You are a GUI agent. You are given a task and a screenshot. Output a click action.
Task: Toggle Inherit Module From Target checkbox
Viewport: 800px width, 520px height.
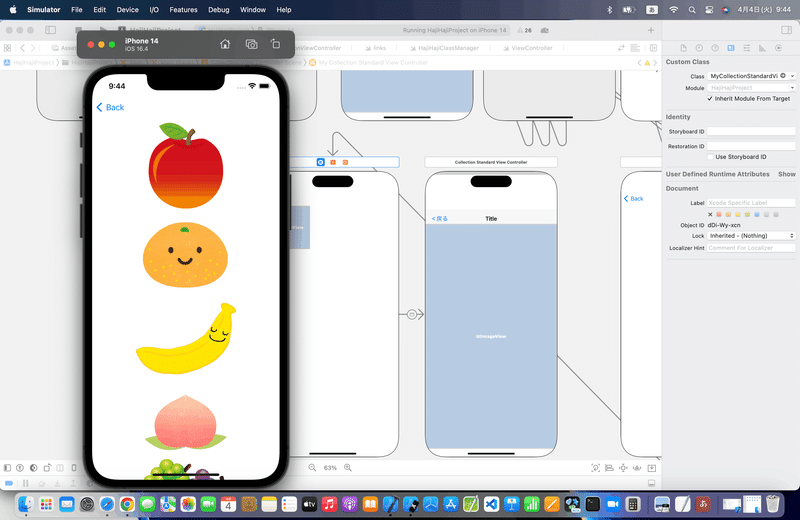tap(710, 98)
